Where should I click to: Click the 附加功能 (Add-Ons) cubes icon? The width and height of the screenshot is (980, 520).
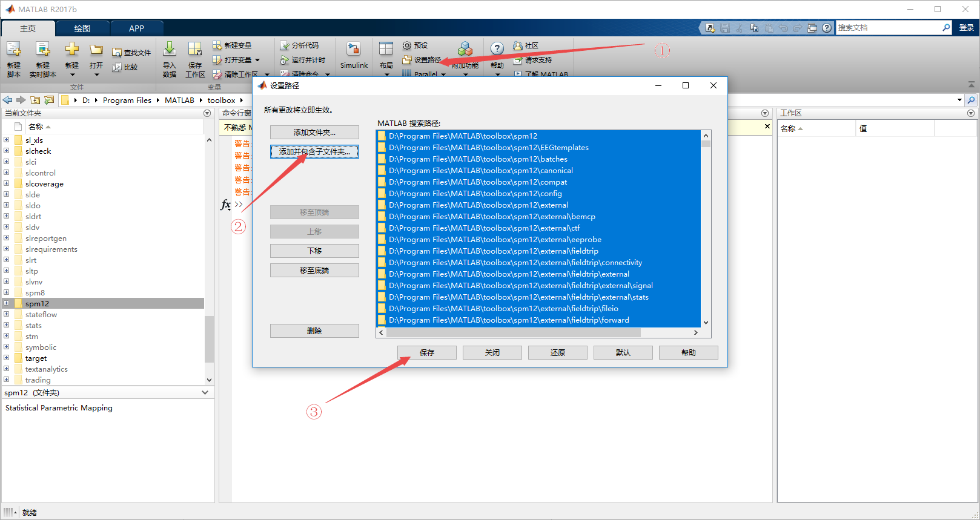(x=465, y=50)
